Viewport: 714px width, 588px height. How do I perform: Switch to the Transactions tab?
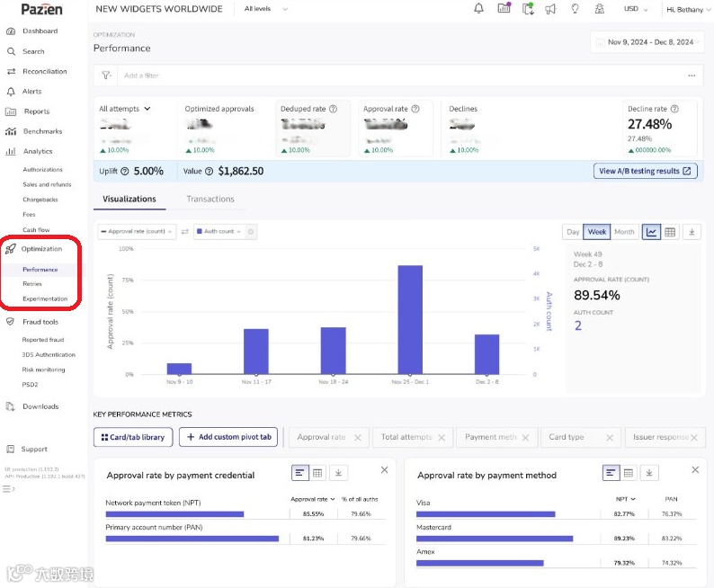[x=210, y=200]
